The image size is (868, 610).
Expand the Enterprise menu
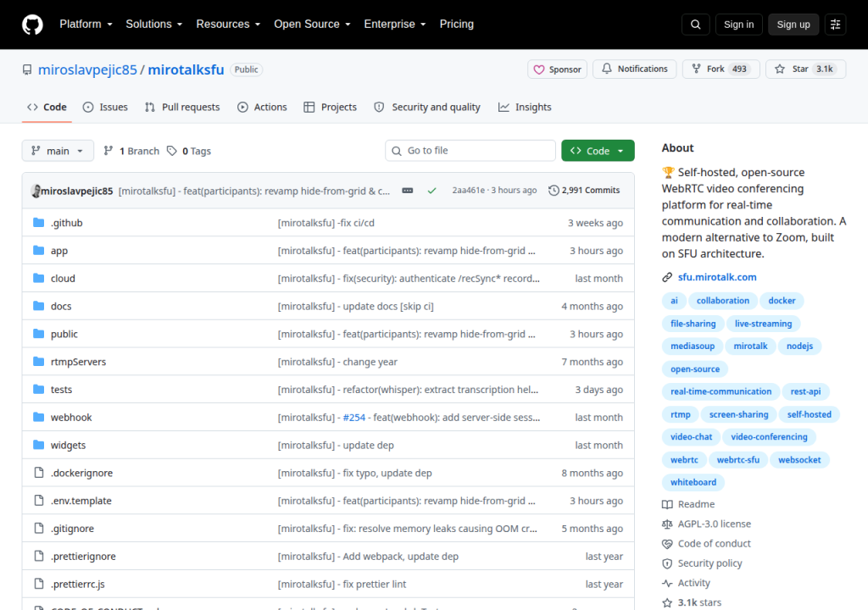(x=395, y=25)
